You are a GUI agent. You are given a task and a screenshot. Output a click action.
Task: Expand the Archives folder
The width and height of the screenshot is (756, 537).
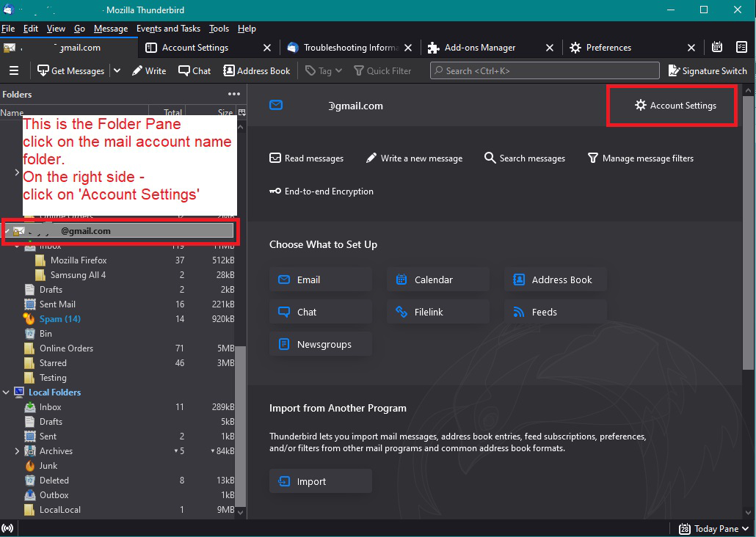[17, 451]
